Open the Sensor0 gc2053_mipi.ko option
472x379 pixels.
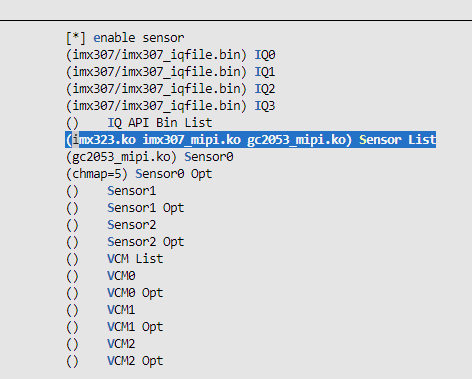[150, 157]
